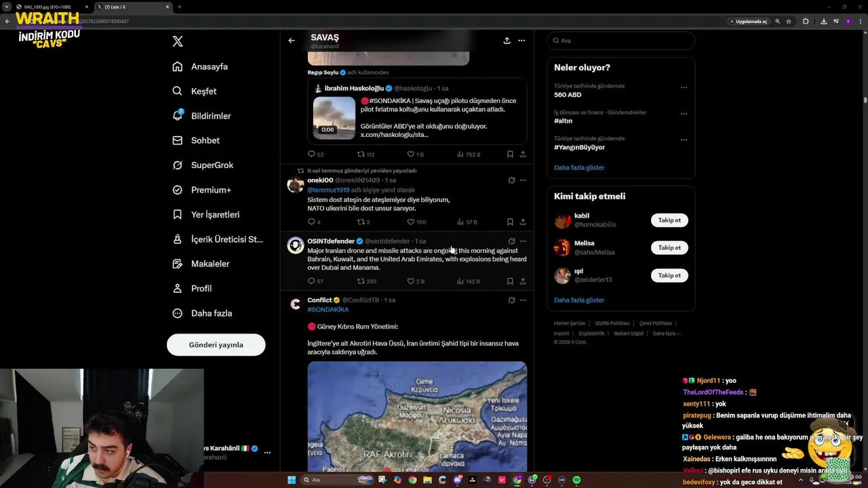Share the Ragıp Soylu post
868x488 pixels.
tap(523, 155)
